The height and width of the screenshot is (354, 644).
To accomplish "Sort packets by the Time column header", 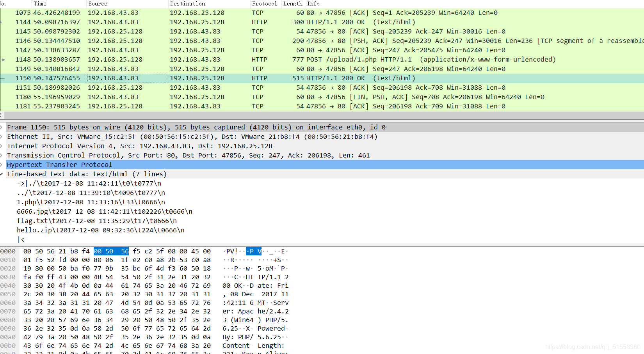I will click(x=40, y=4).
